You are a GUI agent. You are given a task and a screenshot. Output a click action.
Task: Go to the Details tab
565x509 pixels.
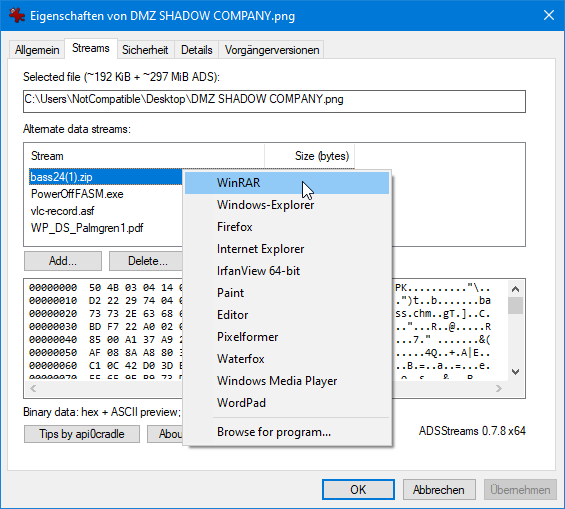[x=196, y=50]
